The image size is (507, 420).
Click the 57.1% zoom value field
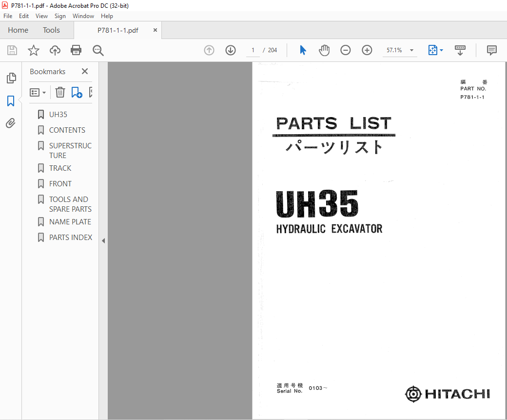click(394, 50)
